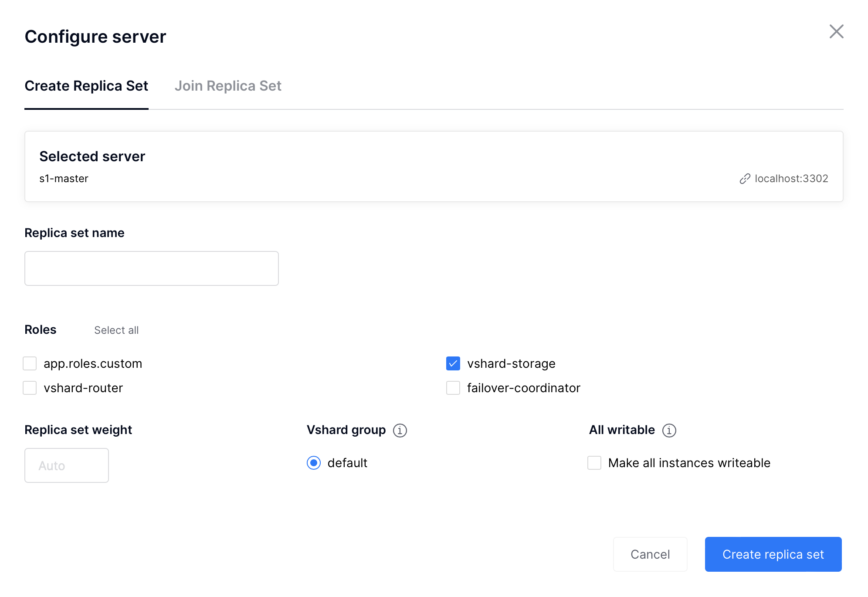Screen dimensions: 868x597
Task: Cancel the server configuration
Action: click(x=650, y=554)
